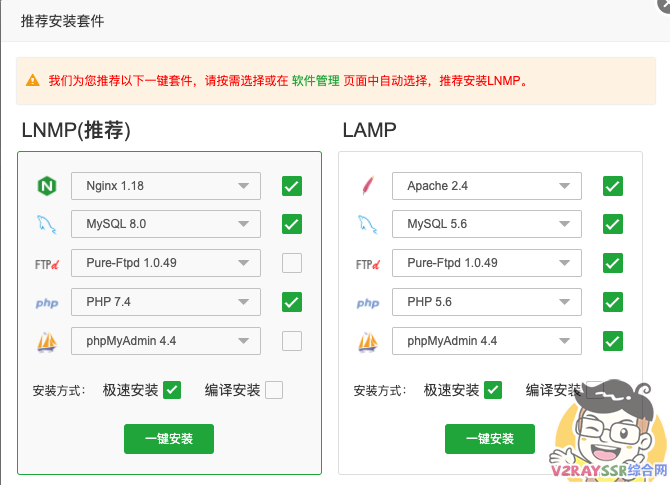Enable the LNMP Pure-Ftpd 1.0.49 checkbox
This screenshot has height=485, width=670.
point(292,264)
